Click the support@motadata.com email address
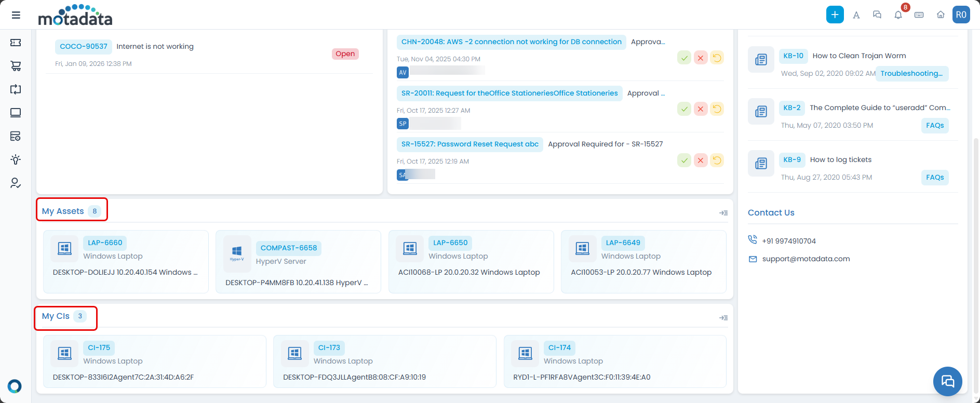This screenshot has height=403, width=980. point(806,259)
